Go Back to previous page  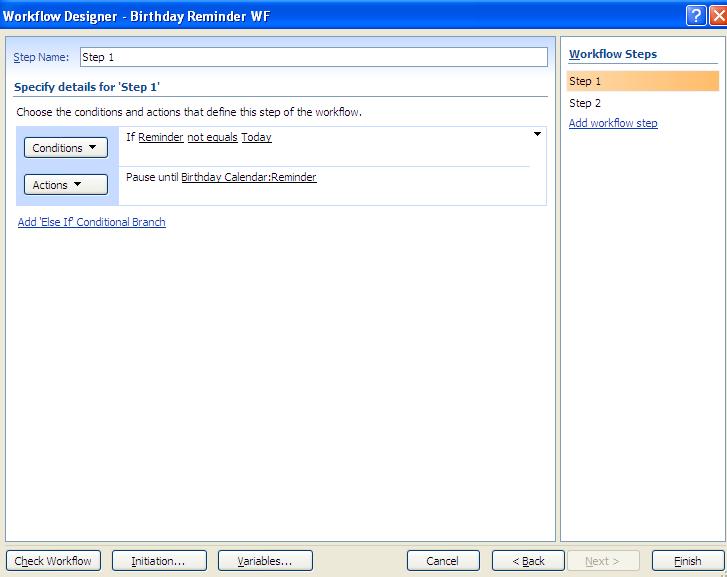click(528, 561)
